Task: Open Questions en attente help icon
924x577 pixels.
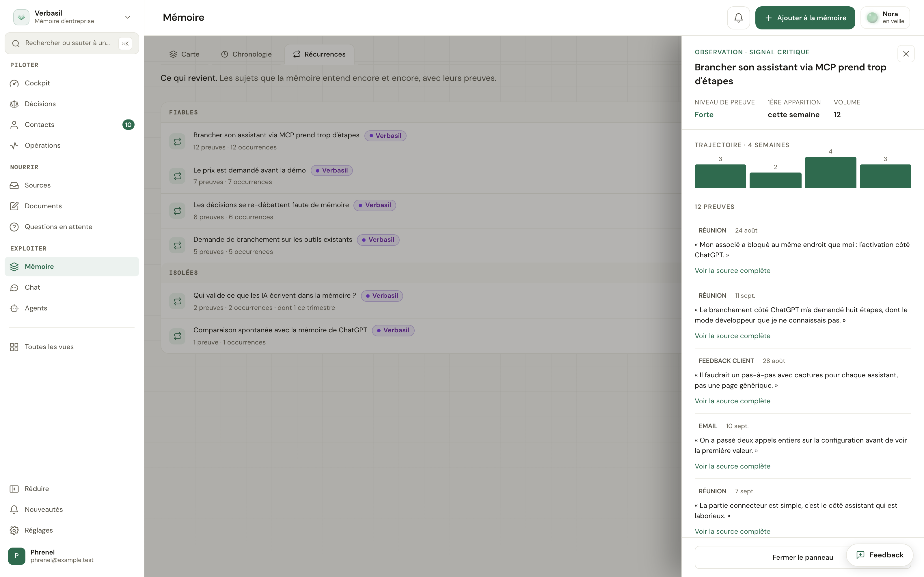Action: pos(14,227)
